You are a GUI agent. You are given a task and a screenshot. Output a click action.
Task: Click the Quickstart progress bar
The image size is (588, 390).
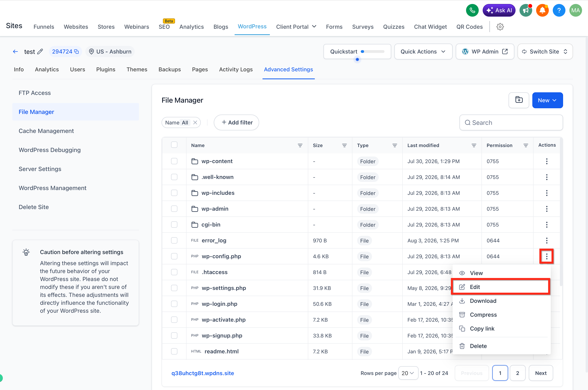[x=372, y=52]
